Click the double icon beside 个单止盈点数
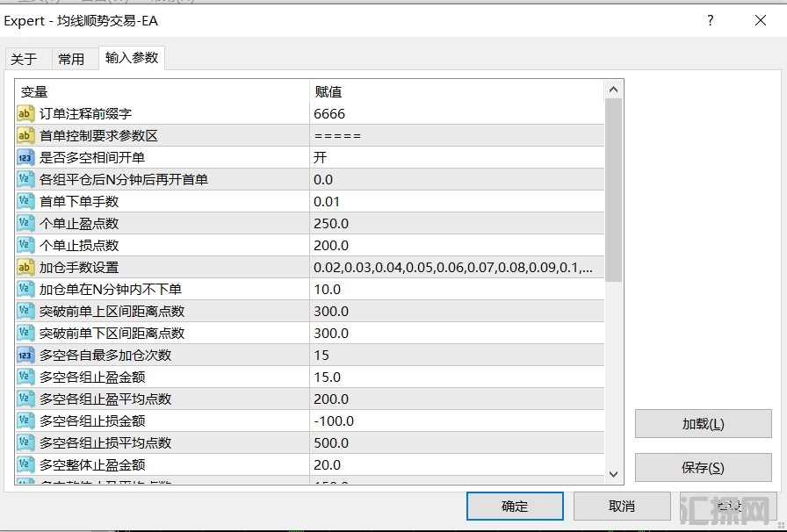787x532 pixels. click(x=25, y=224)
